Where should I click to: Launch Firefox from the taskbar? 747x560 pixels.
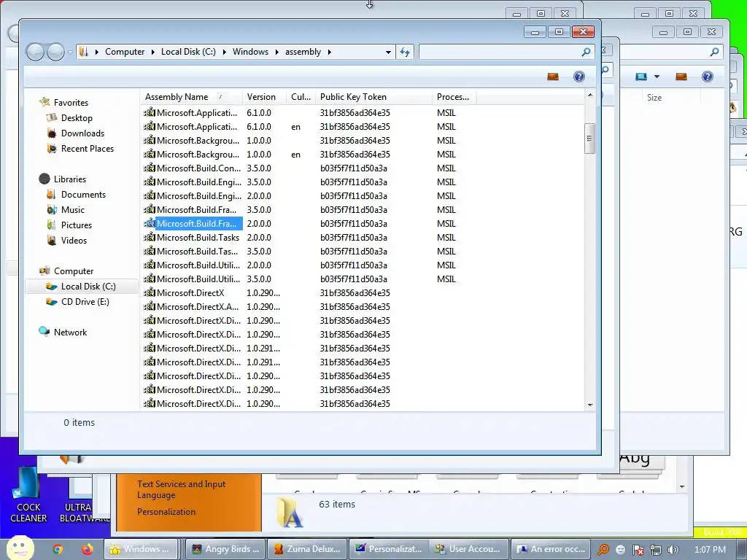click(x=88, y=550)
